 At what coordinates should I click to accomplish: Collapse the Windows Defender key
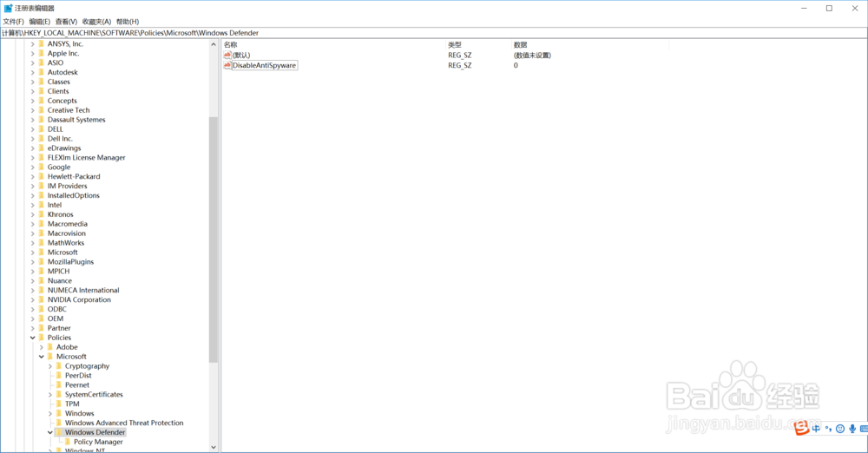[50, 432]
